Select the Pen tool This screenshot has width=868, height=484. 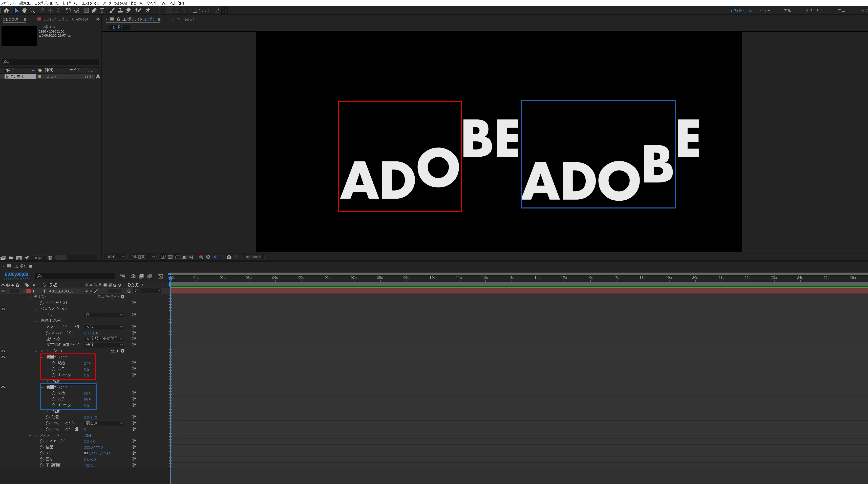coord(94,10)
